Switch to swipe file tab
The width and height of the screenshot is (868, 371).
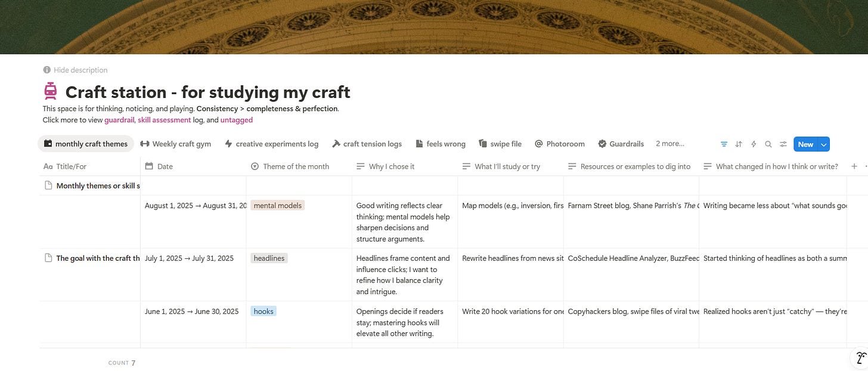click(x=500, y=144)
